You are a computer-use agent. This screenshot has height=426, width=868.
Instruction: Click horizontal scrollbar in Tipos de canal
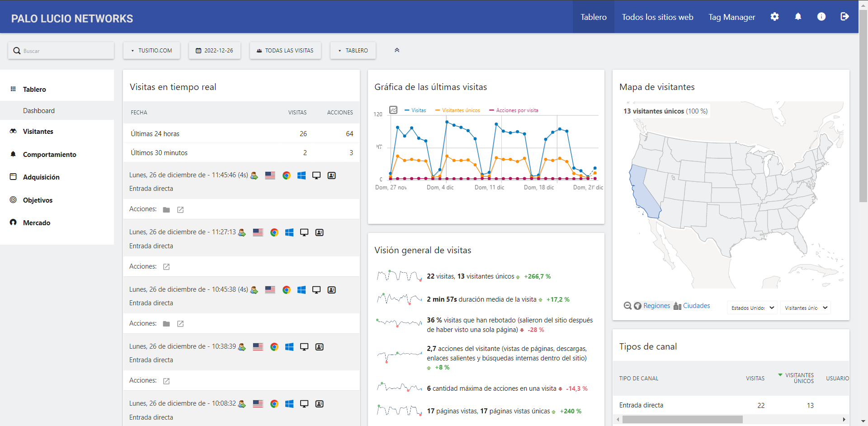point(683,420)
